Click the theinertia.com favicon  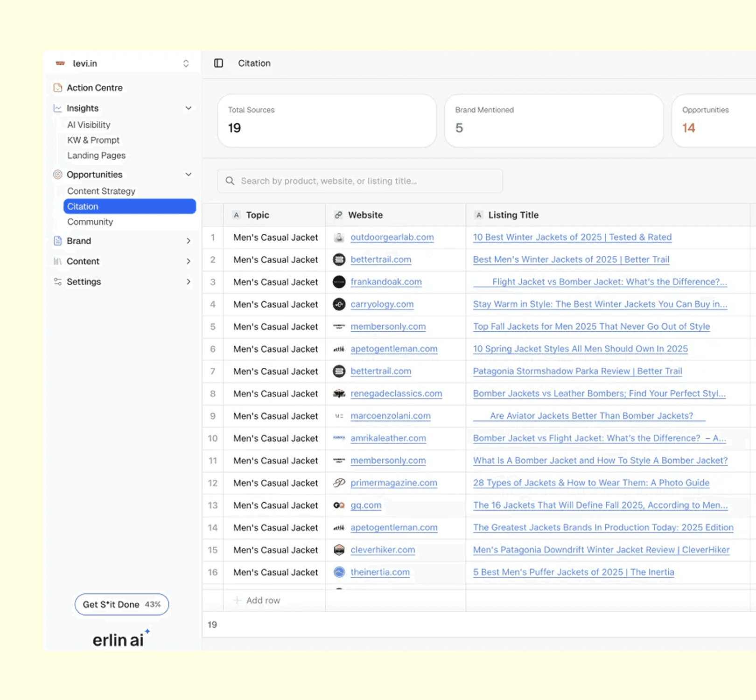point(339,572)
